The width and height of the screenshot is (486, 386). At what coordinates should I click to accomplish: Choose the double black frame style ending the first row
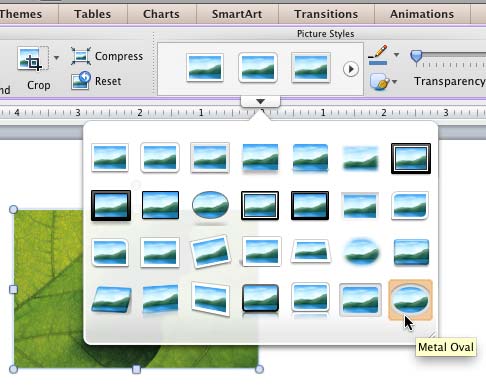pyautogui.click(x=411, y=159)
